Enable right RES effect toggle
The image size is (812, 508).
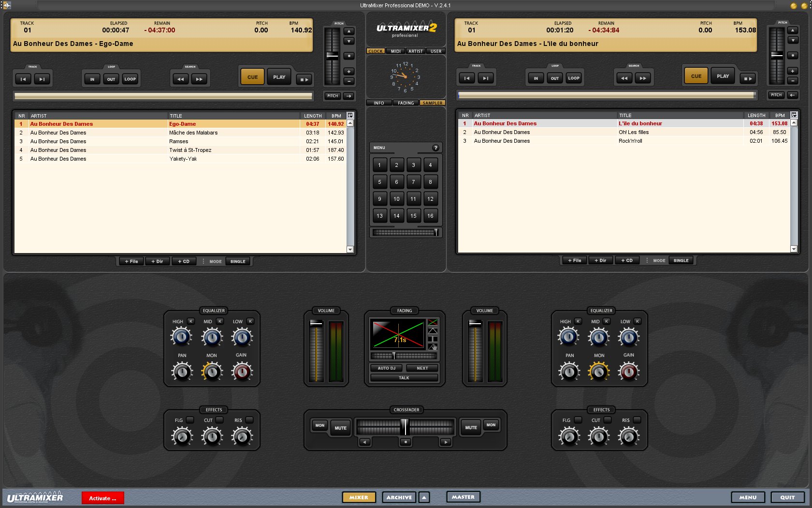point(637,420)
